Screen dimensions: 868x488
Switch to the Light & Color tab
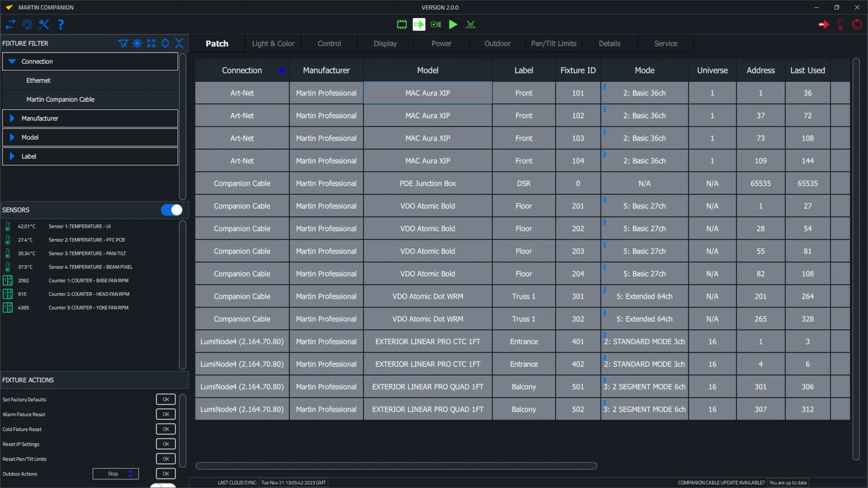point(273,44)
